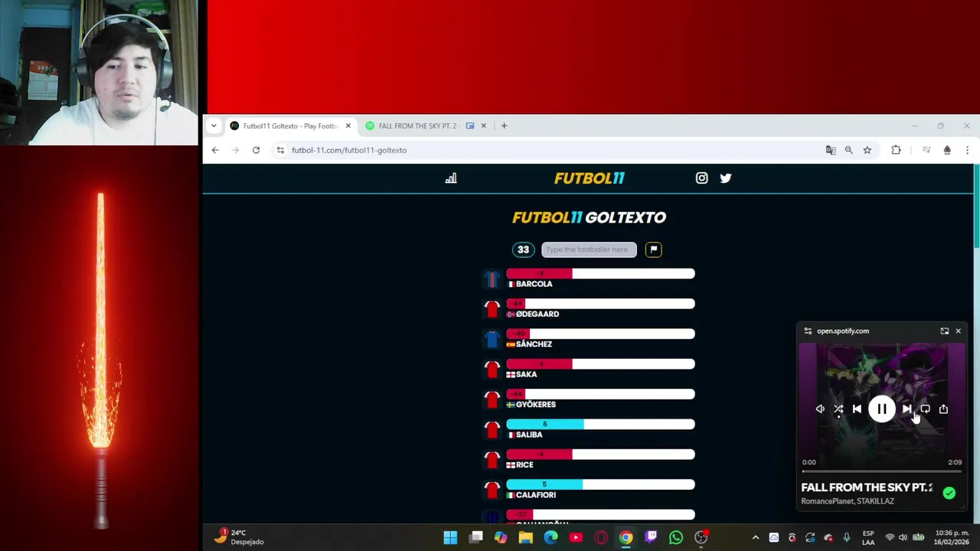Click the RICE player name
This screenshot has width=980, height=551.
(x=524, y=465)
